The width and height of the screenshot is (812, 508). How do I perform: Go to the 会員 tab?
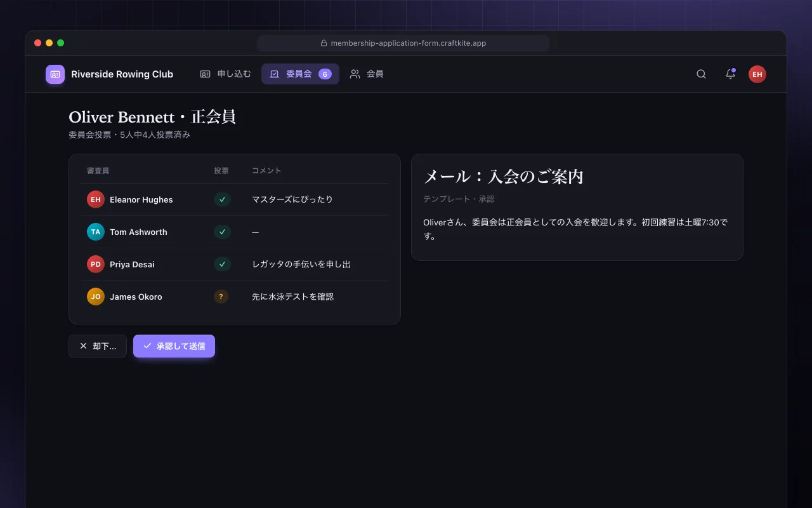(367, 74)
